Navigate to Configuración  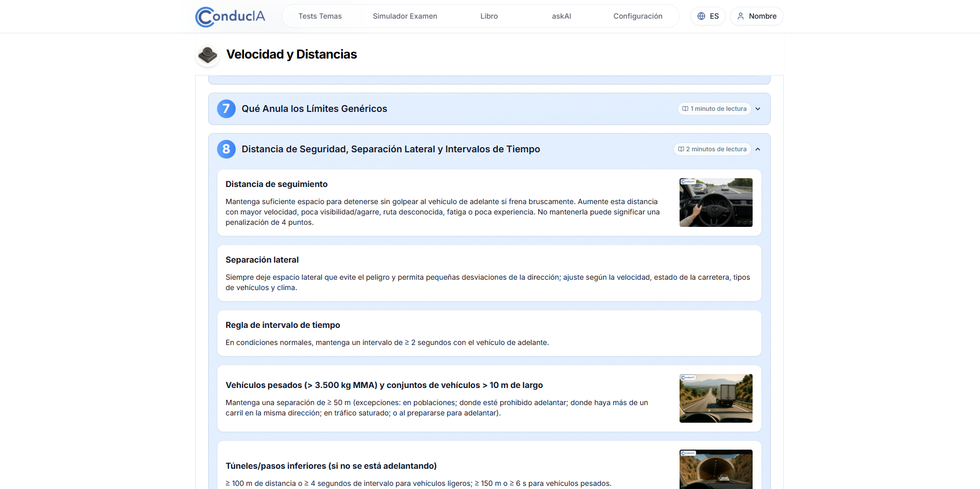pos(638,16)
